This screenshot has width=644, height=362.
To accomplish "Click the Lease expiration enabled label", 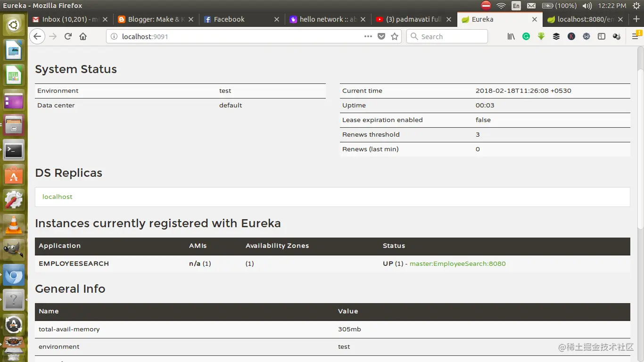I will click(x=382, y=120).
